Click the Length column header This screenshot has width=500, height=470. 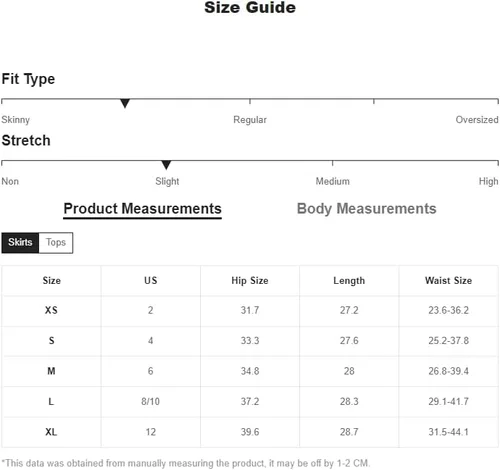[x=349, y=281]
